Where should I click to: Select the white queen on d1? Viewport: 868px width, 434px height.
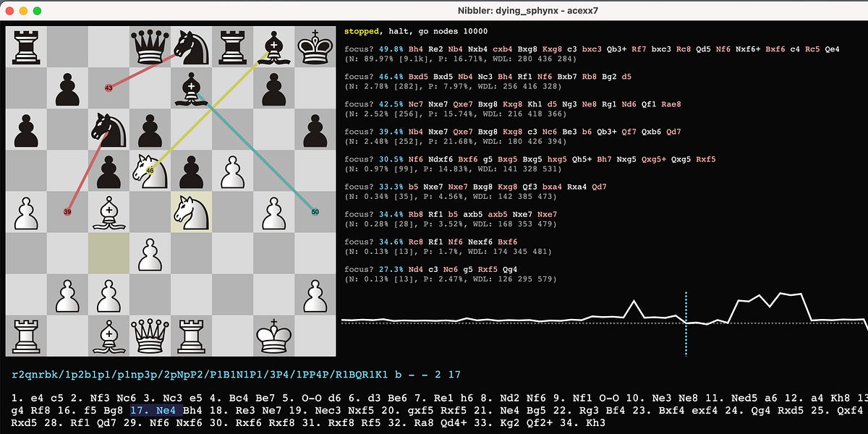point(150,334)
